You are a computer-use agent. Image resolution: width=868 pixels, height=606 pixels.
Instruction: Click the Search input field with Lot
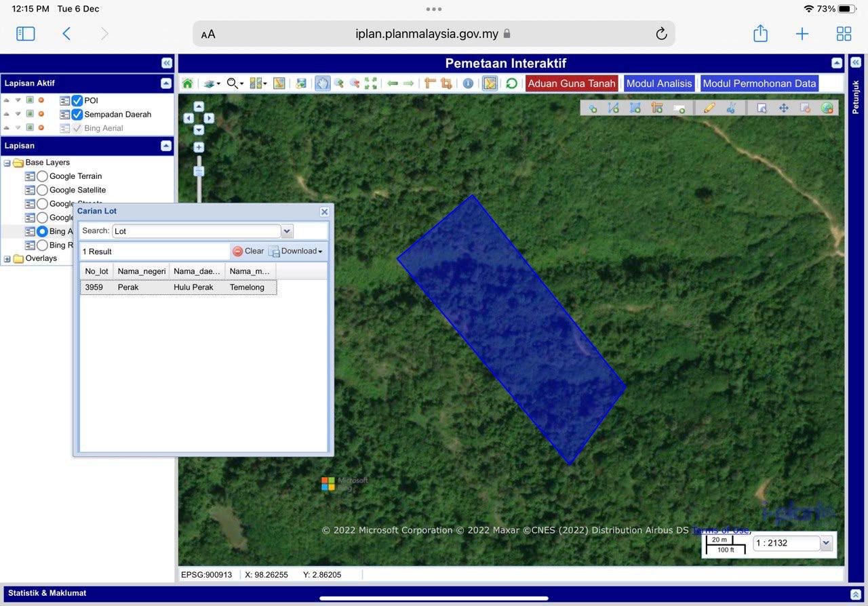coord(196,231)
